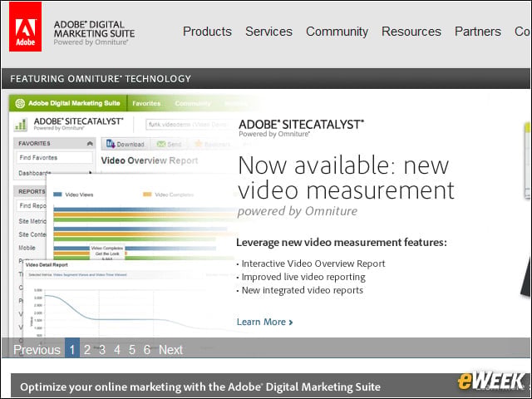
Task: Click the Bookmark star icon
Action: pyautogui.click(x=198, y=144)
